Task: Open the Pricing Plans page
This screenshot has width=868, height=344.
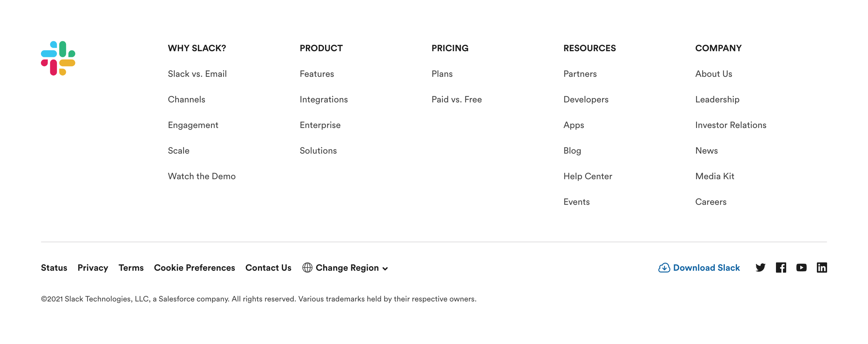Action: [442, 74]
